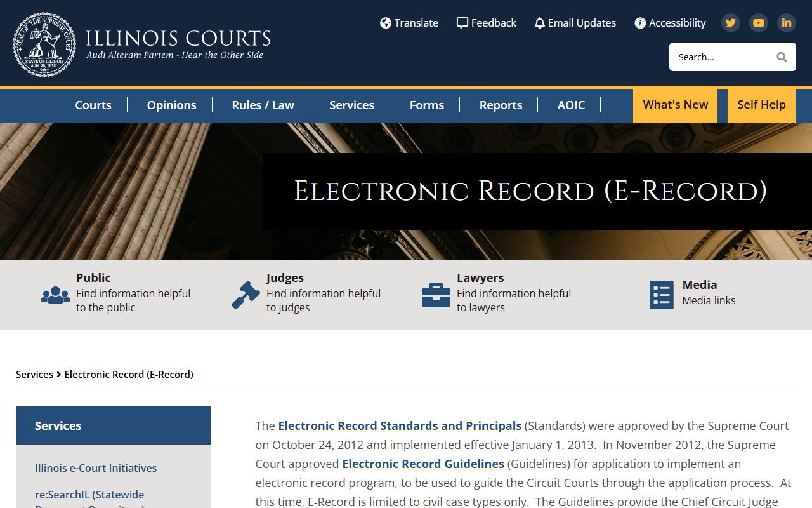
Task: Open the Rules / Law menu
Action: (x=263, y=105)
